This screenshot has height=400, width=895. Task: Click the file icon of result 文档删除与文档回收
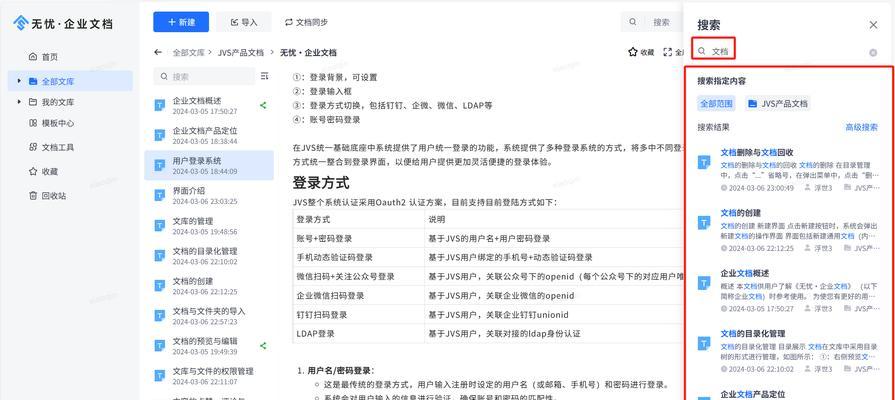tap(704, 161)
